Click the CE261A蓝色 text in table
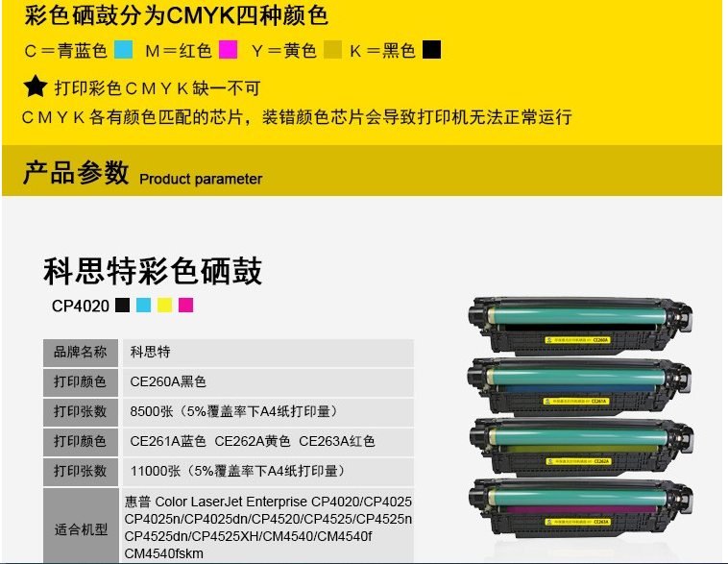 pyautogui.click(x=168, y=441)
